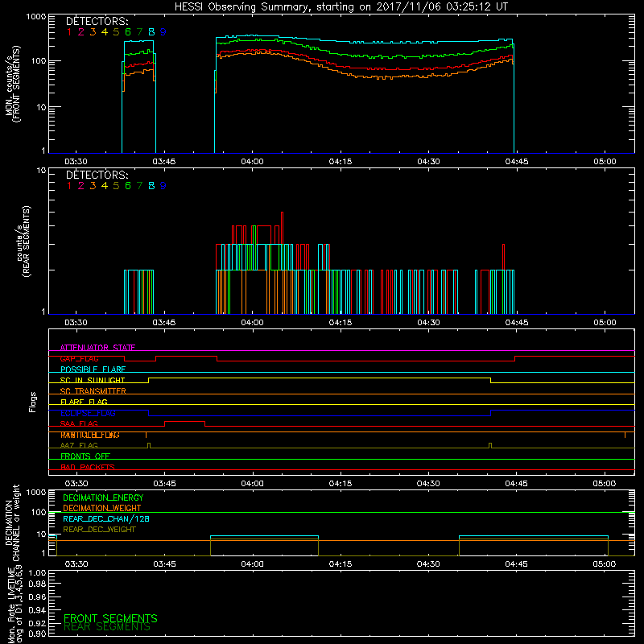Click 03:30 time label under front segments plot
The height and width of the screenshot is (644, 644).
[x=76, y=162]
